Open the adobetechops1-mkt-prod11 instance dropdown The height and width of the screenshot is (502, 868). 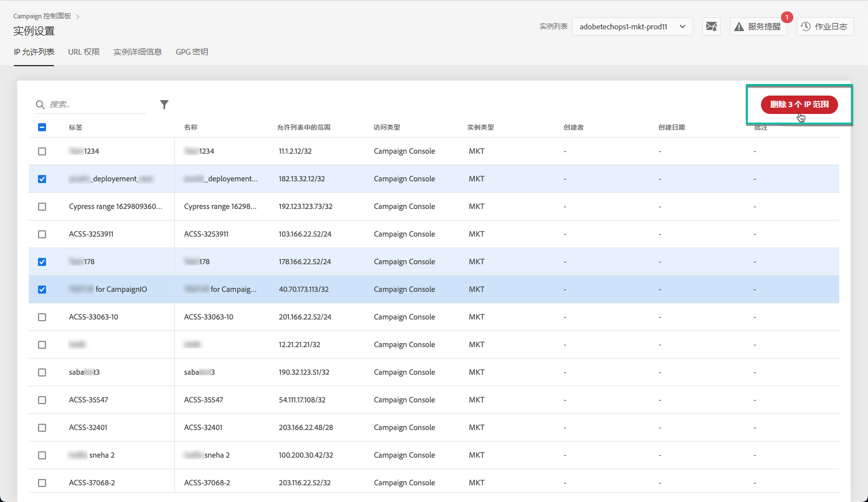[623, 26]
